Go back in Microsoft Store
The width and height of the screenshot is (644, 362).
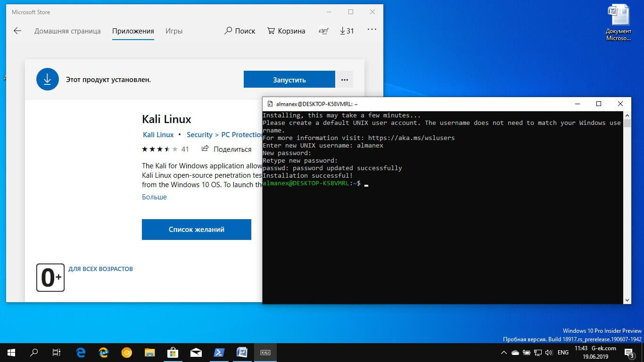[x=17, y=31]
